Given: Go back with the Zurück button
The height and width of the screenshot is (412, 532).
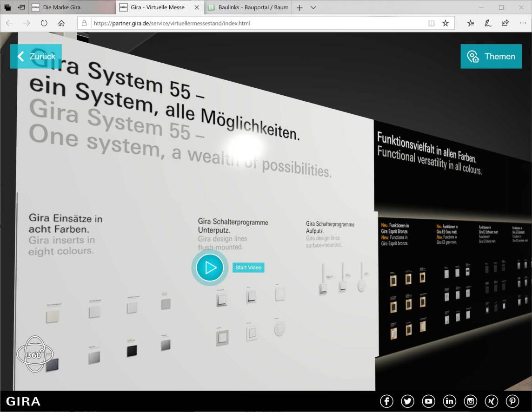Looking at the screenshot, I should tap(36, 56).
